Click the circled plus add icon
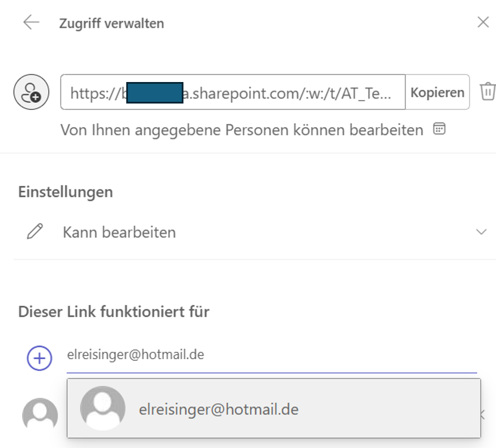Image resolution: width=496 pixels, height=448 pixels. click(x=40, y=357)
